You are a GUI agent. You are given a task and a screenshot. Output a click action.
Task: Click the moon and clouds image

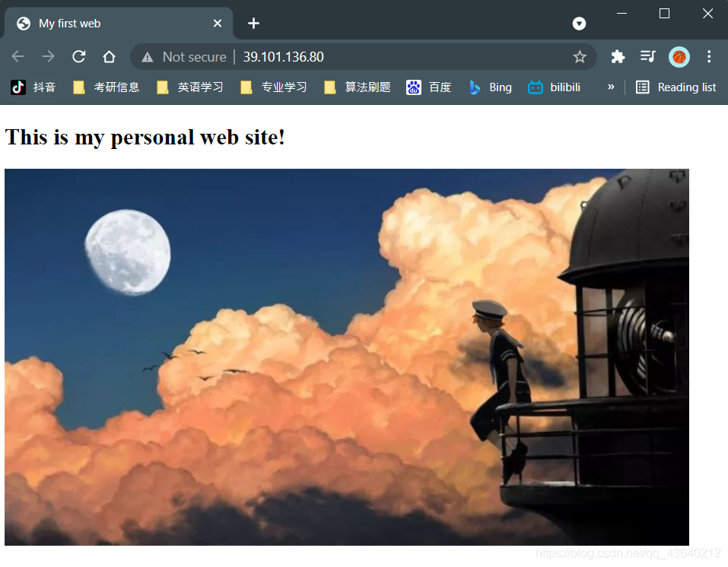point(347,356)
